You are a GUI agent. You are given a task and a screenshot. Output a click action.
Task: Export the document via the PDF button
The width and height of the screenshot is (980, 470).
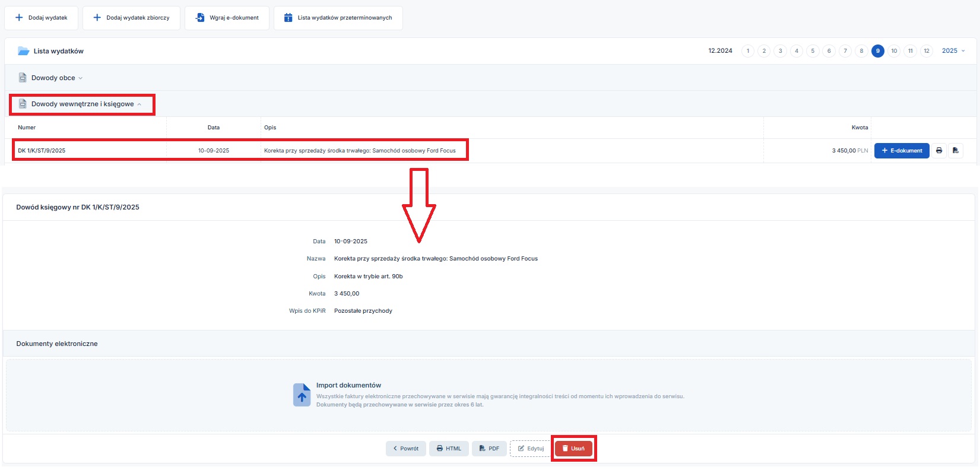[489, 449]
